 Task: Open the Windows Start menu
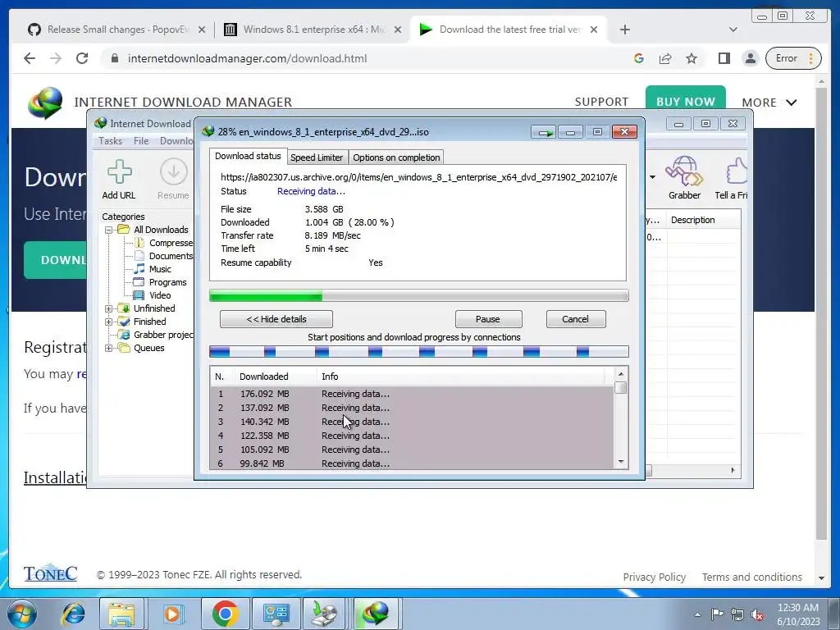[21, 614]
